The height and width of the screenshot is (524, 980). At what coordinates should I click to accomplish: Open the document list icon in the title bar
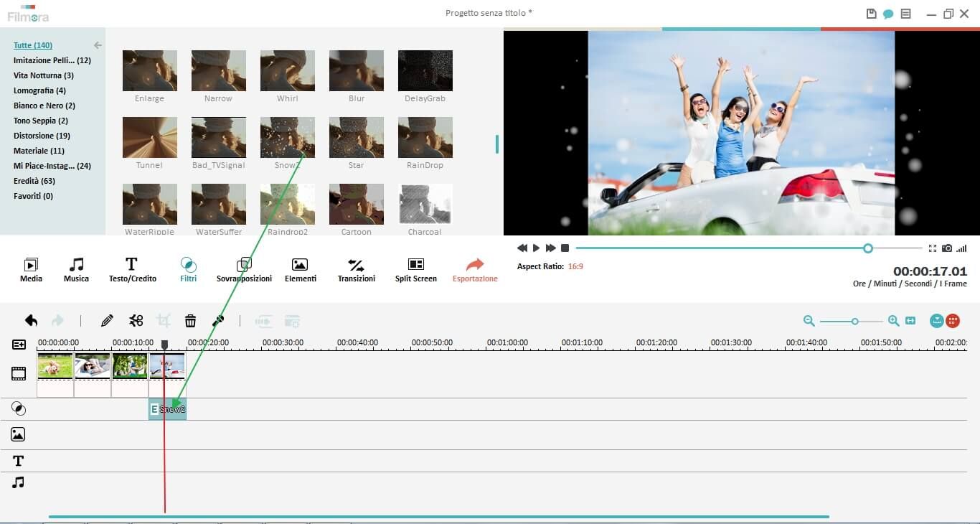pos(906,14)
